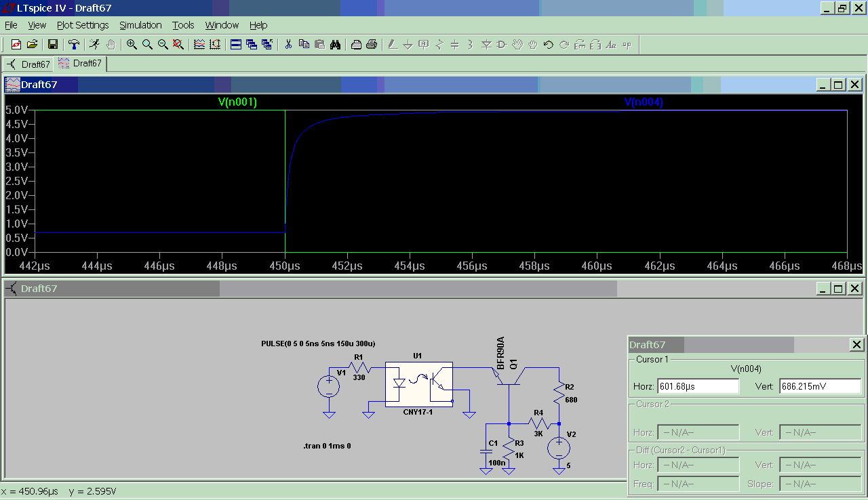Click the V(n001) trace label
Viewport: 868px width, 500px height.
(237, 102)
